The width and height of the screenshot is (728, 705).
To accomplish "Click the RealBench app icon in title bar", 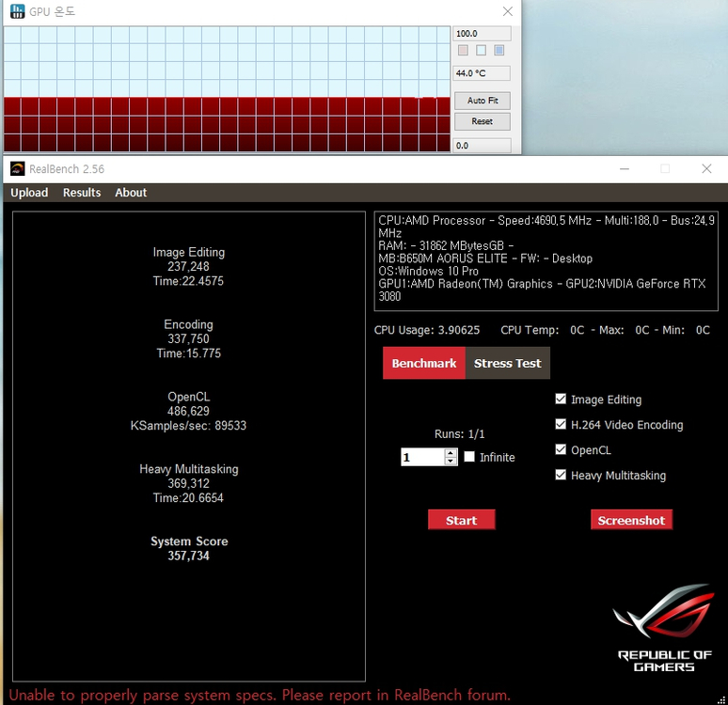I will (18, 169).
